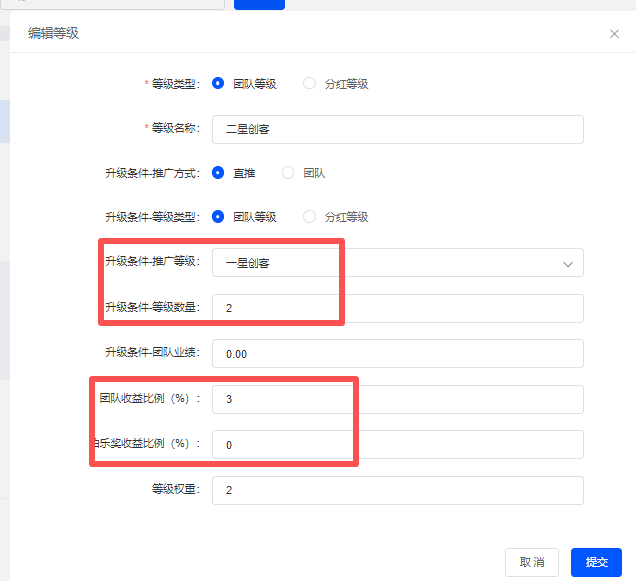Click the 编辑等级 dialog title
This screenshot has height=581, width=636.
(53, 33)
